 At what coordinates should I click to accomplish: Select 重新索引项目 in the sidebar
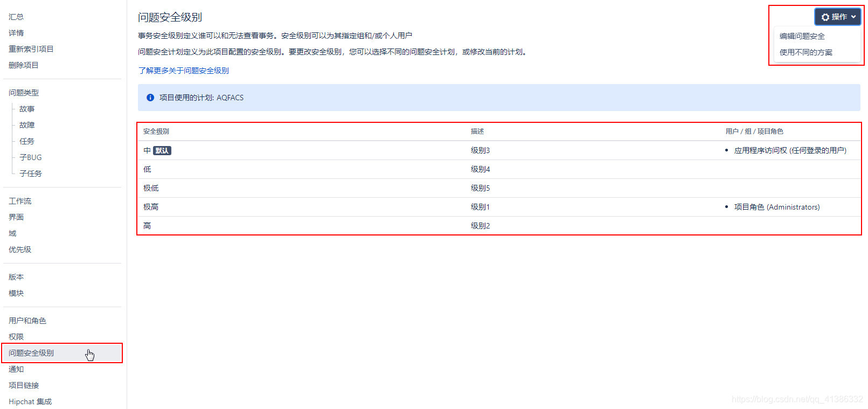[31, 49]
